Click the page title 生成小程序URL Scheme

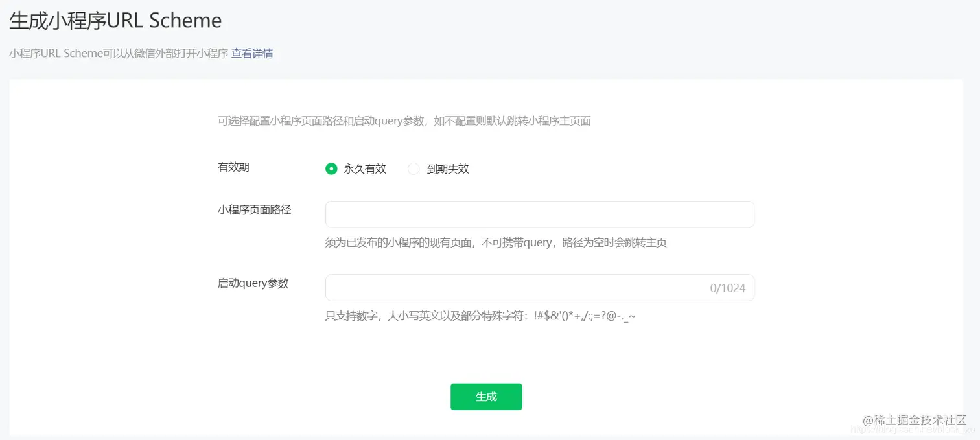coord(115,20)
